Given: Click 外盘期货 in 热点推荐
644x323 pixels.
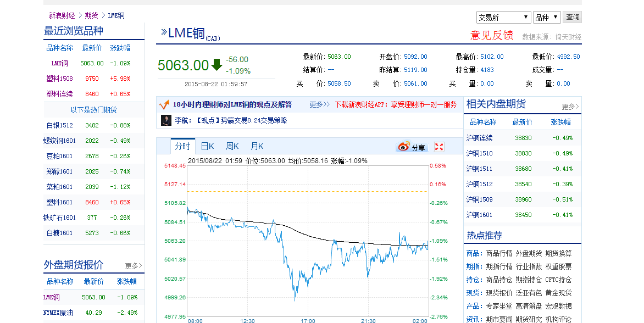Looking at the screenshot, I should 529,254.
